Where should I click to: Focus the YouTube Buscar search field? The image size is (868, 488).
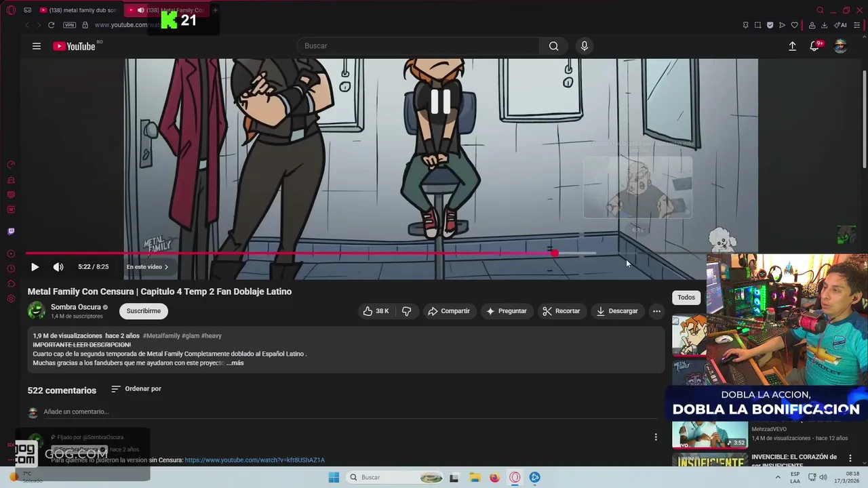tap(418, 46)
